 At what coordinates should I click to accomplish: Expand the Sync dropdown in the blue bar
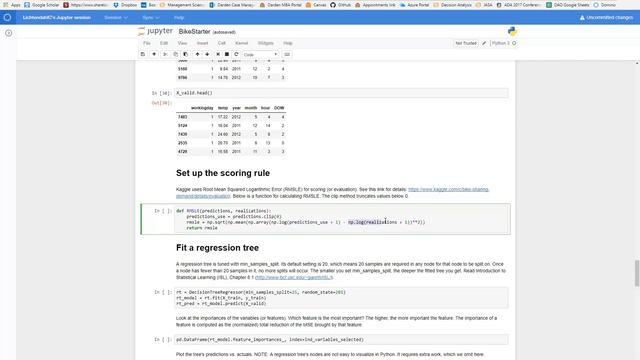point(151,18)
